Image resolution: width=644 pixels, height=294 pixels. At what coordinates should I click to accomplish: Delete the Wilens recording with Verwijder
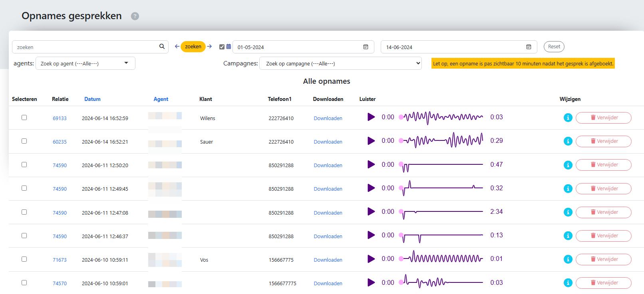(603, 118)
